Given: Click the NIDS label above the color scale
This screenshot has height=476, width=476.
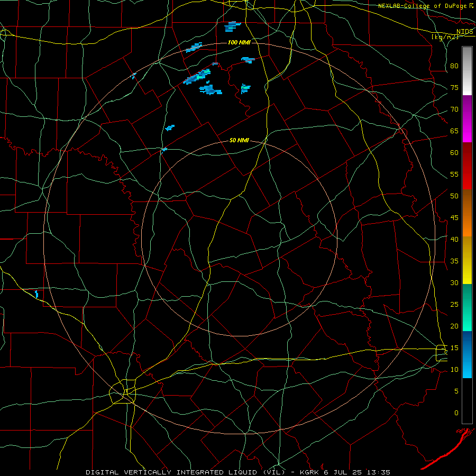Looking at the screenshot, I should click(465, 32).
